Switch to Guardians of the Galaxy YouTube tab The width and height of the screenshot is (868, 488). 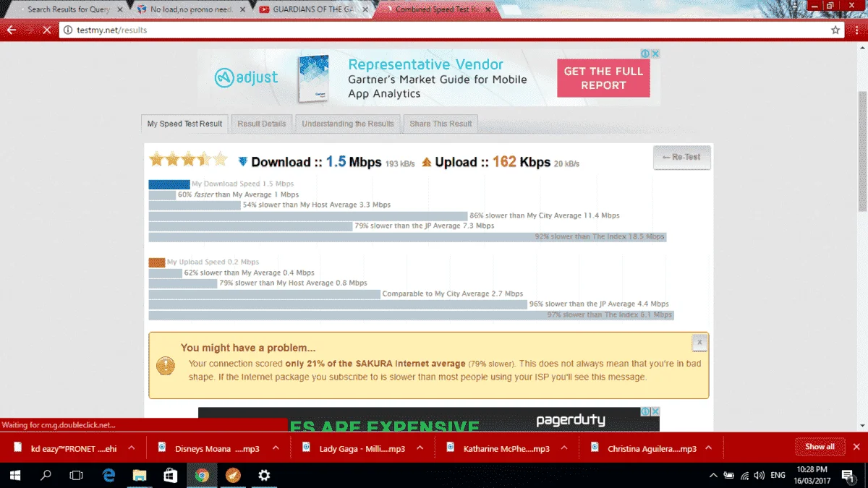click(x=312, y=9)
